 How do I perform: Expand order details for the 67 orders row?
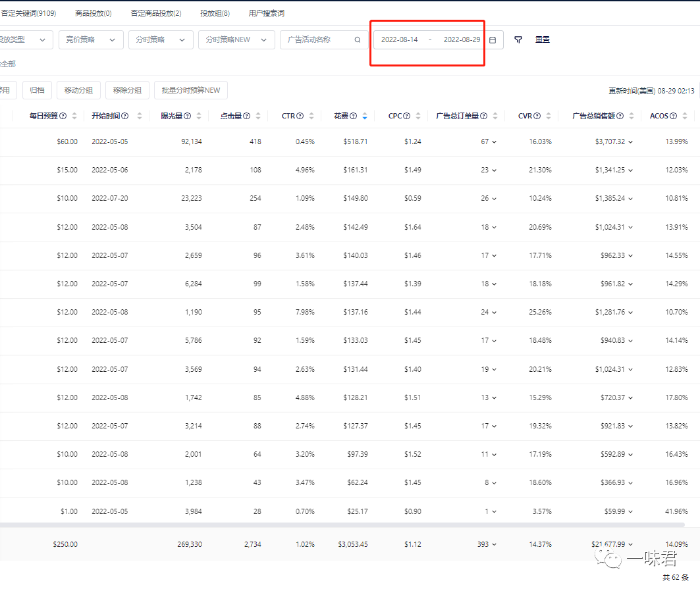[x=495, y=142]
